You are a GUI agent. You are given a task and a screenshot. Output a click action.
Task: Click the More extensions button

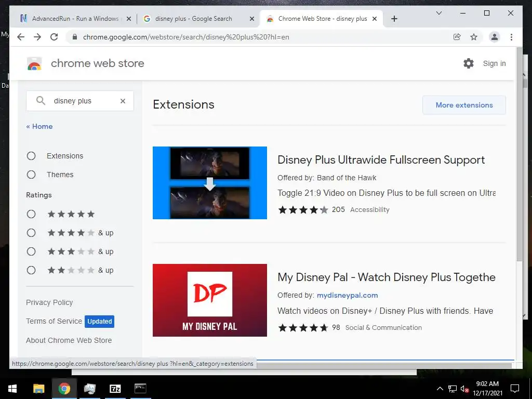464,105
